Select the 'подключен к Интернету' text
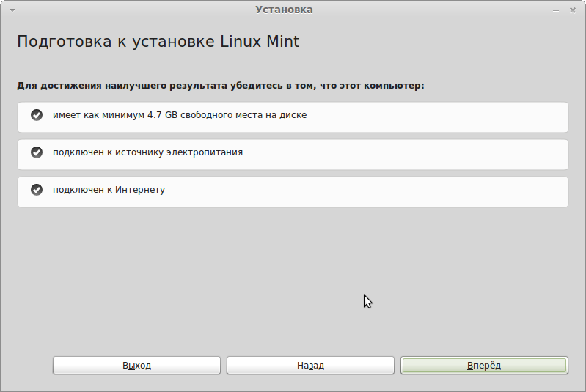Screen dimensions: 586x392 109,190
